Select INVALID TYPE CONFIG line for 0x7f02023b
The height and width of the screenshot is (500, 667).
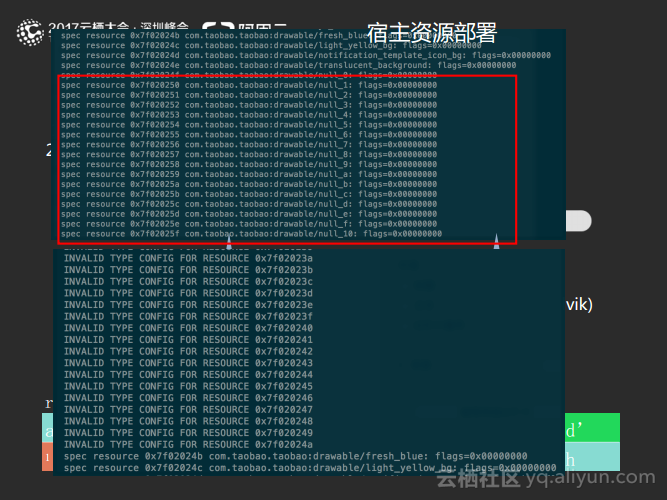tap(188, 270)
